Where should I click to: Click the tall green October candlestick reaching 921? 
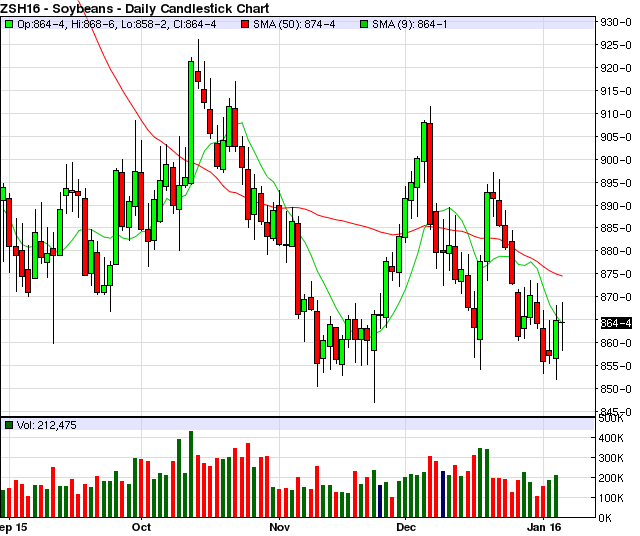coord(191,122)
